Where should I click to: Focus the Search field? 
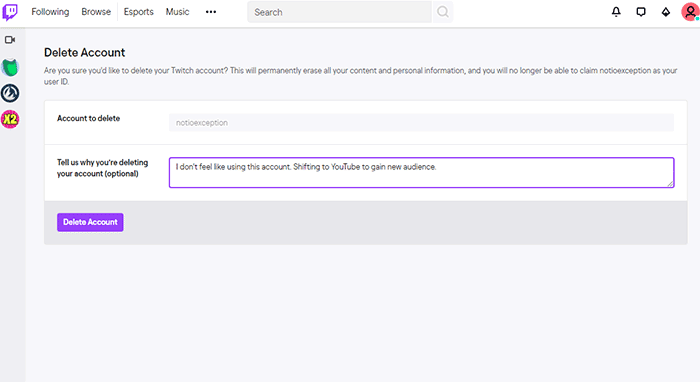click(x=339, y=12)
